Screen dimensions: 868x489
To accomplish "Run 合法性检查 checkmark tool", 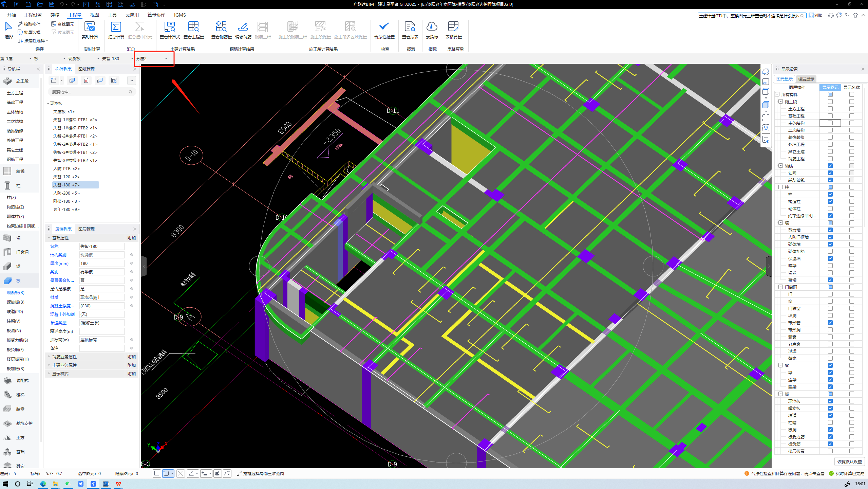I will click(x=384, y=27).
